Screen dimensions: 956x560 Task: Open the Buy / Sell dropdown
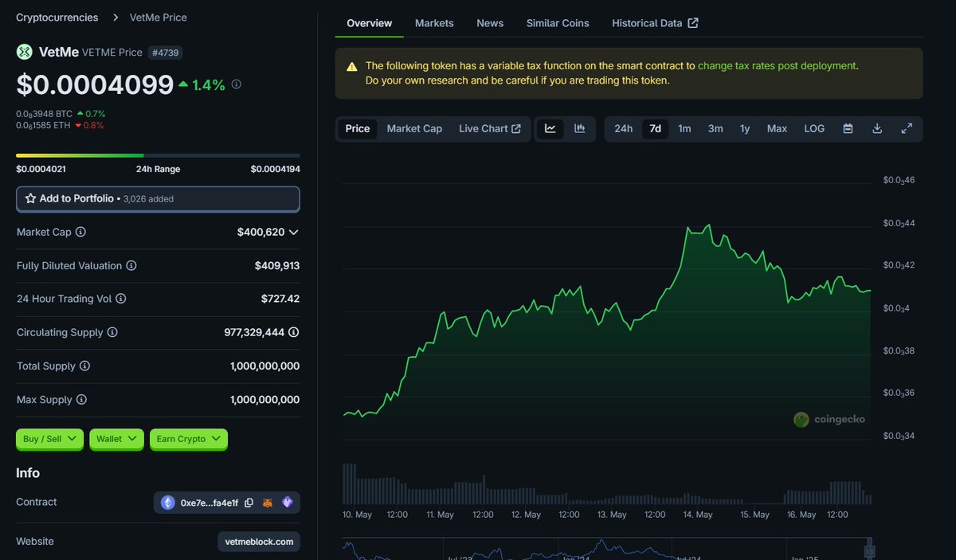[49, 439]
